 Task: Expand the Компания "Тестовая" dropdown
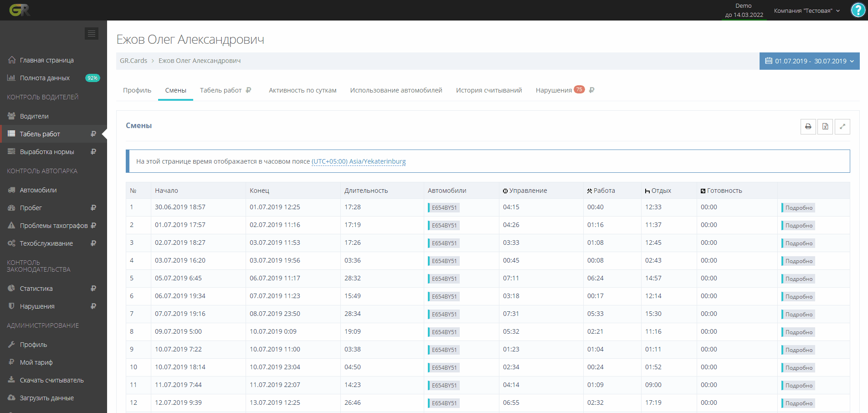(806, 10)
